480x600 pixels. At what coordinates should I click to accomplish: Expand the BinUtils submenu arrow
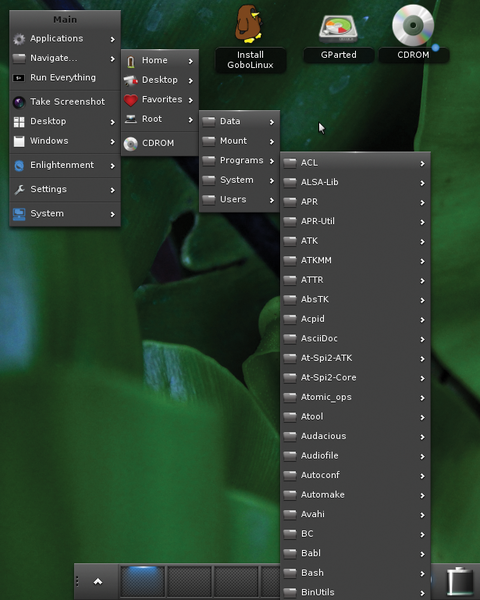(x=423, y=593)
